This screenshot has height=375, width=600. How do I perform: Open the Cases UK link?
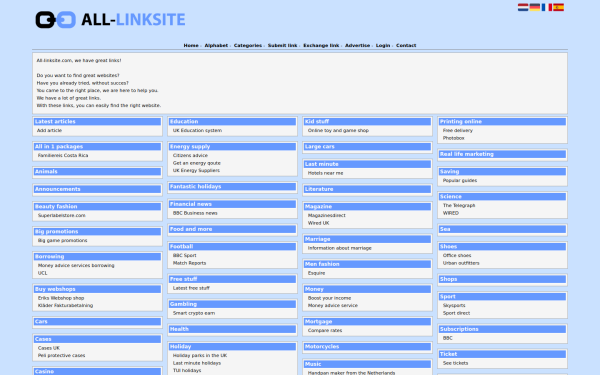click(x=49, y=348)
